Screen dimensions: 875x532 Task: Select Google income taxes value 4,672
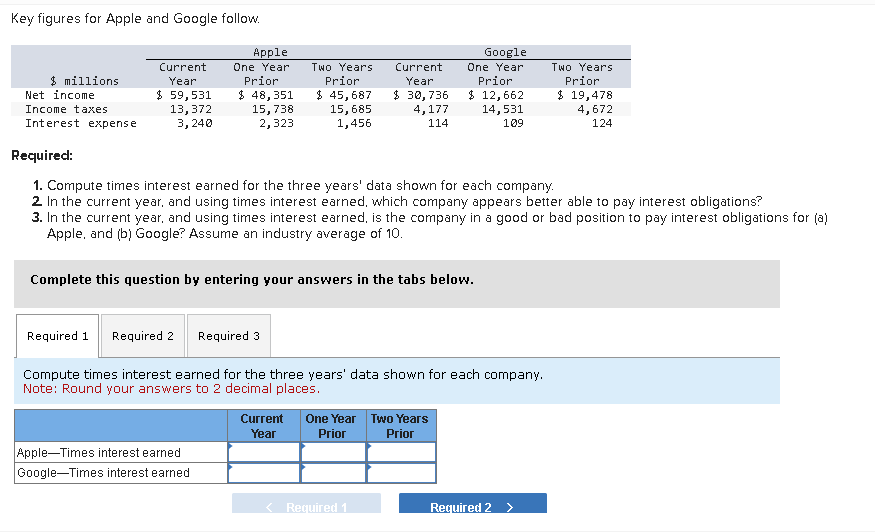pos(595,109)
